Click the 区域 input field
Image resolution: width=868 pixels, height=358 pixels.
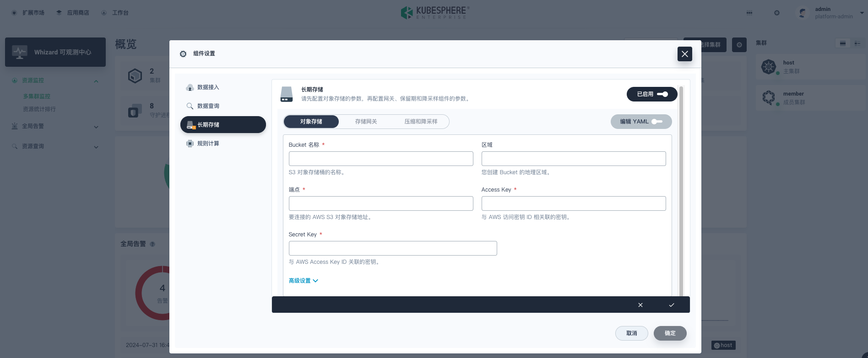coord(574,159)
